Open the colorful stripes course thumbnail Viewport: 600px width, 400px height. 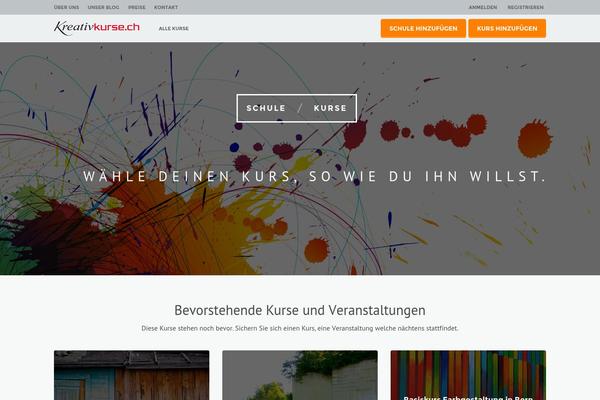click(x=468, y=375)
